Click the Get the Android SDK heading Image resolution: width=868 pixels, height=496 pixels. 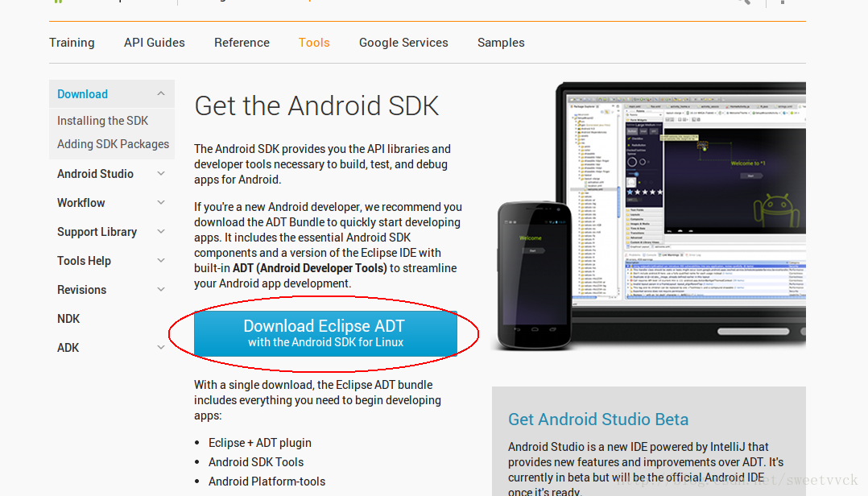tap(316, 105)
